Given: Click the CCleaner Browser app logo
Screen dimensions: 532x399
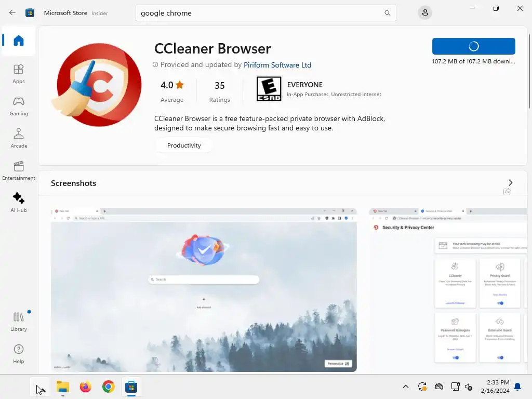Looking at the screenshot, I should 97,85.
